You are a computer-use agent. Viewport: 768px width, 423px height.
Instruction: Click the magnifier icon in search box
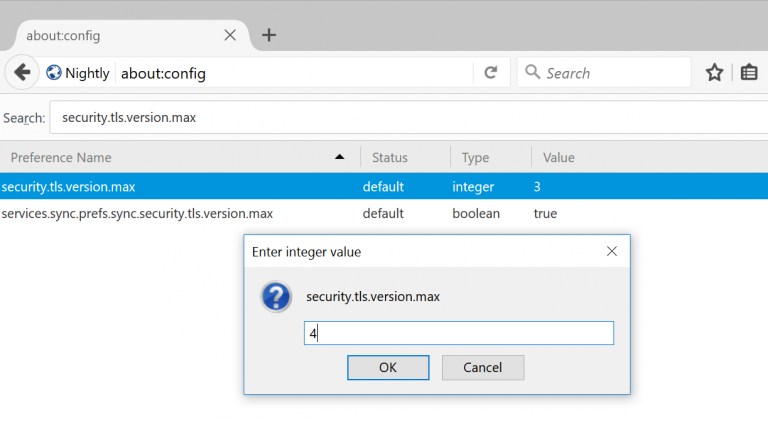(x=532, y=72)
